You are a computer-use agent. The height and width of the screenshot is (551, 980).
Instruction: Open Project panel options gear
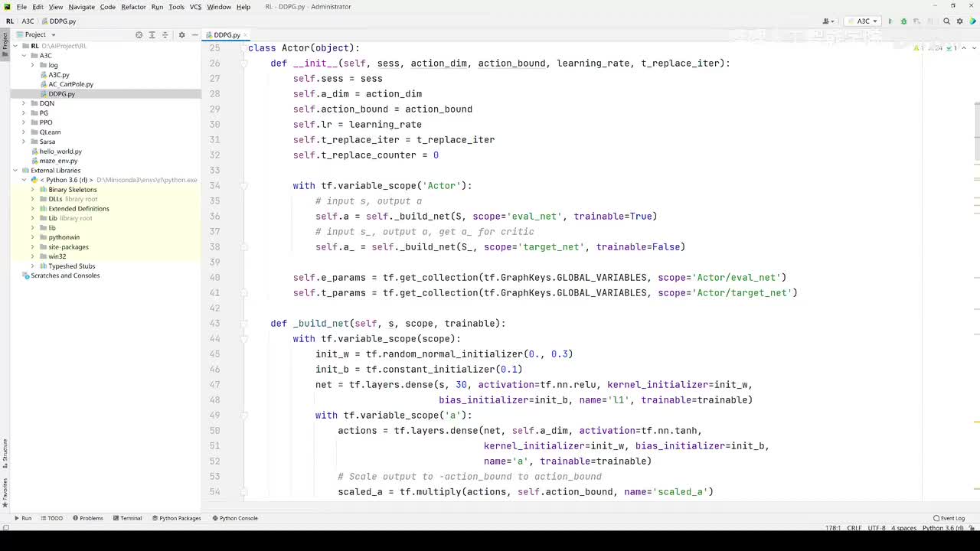[x=181, y=34]
